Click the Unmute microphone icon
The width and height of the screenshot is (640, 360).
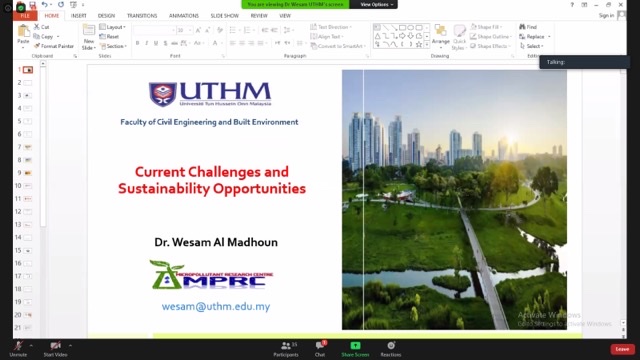[x=18, y=346]
